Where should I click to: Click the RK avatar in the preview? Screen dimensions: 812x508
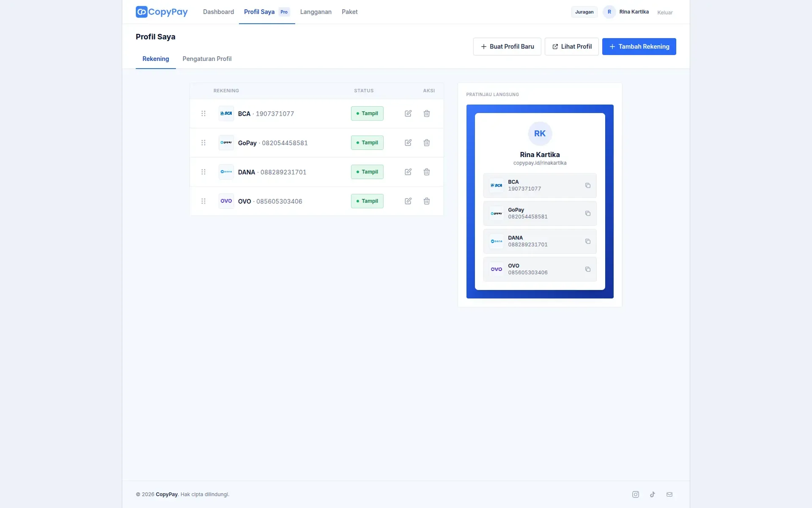tap(540, 133)
